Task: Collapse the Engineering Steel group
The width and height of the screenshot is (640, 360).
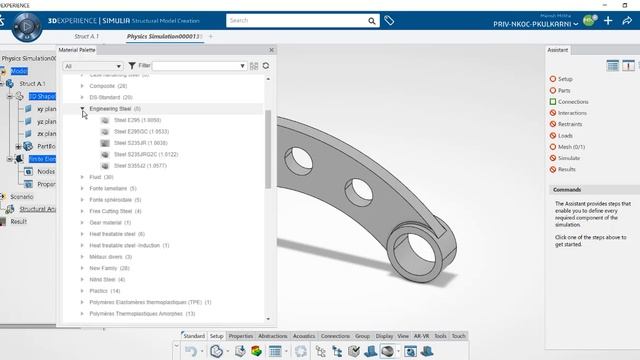Action: (82, 109)
